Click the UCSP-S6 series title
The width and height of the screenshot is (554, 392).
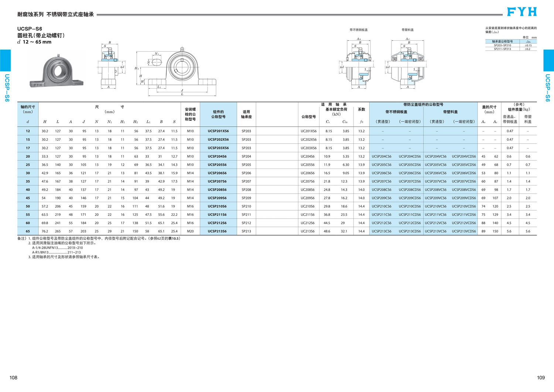(30, 29)
